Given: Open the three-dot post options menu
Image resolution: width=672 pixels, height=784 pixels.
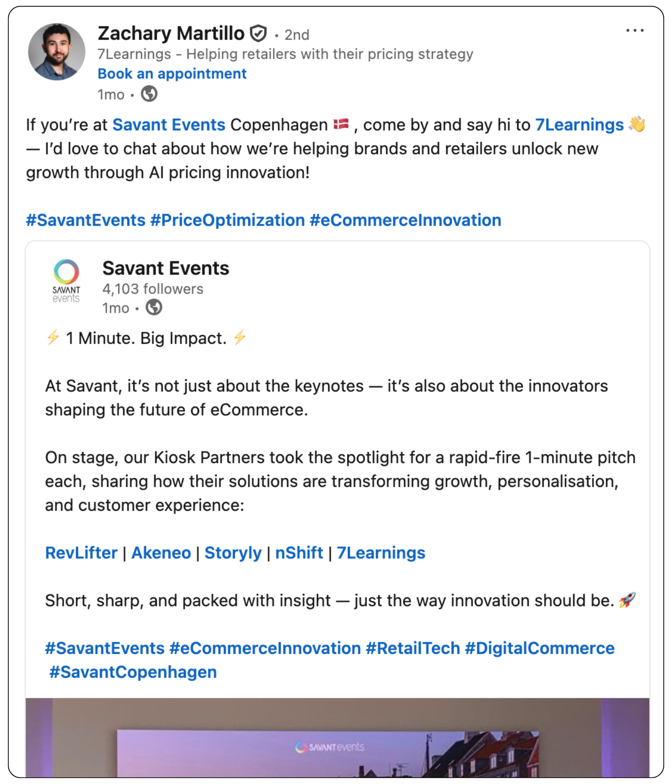Looking at the screenshot, I should point(634,31).
